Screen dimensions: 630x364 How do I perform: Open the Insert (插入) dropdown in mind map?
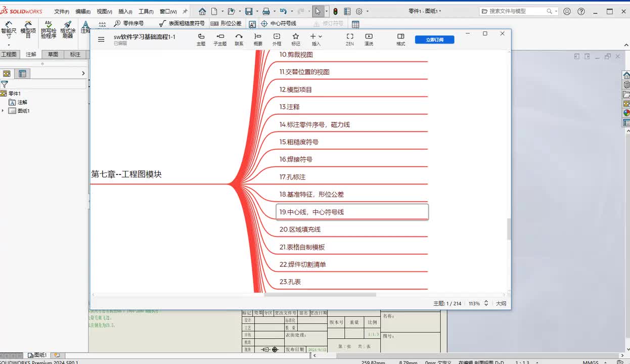[x=316, y=39]
